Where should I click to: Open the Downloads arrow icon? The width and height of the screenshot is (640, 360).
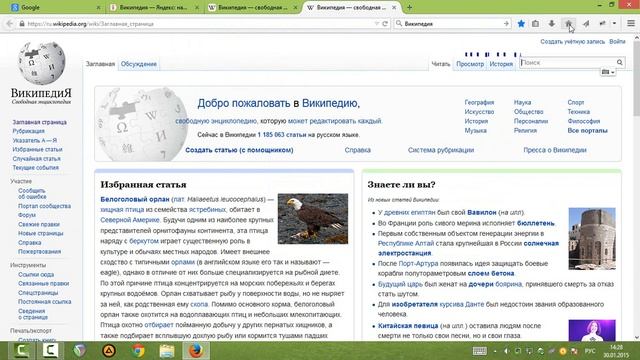click(551, 24)
